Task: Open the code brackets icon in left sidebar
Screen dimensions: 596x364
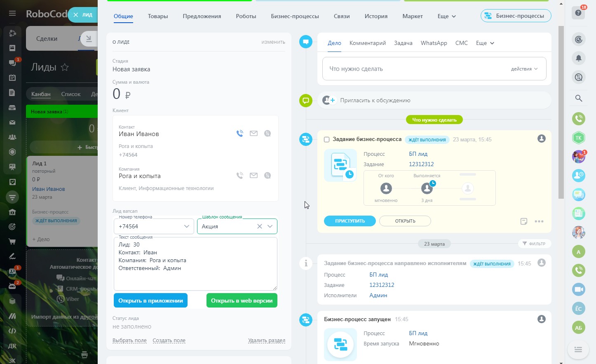Action: [12, 331]
